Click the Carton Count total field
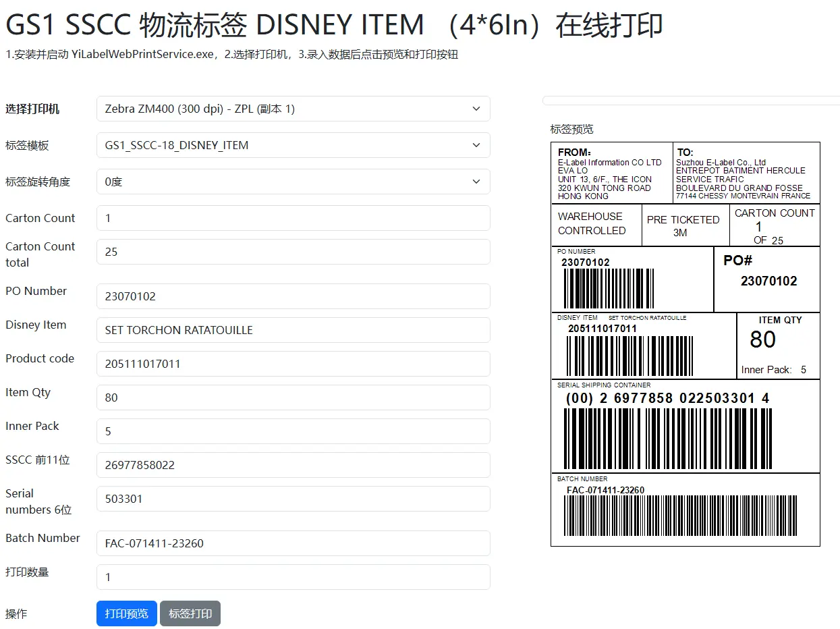Screen dimensions: 840x629 click(x=293, y=252)
